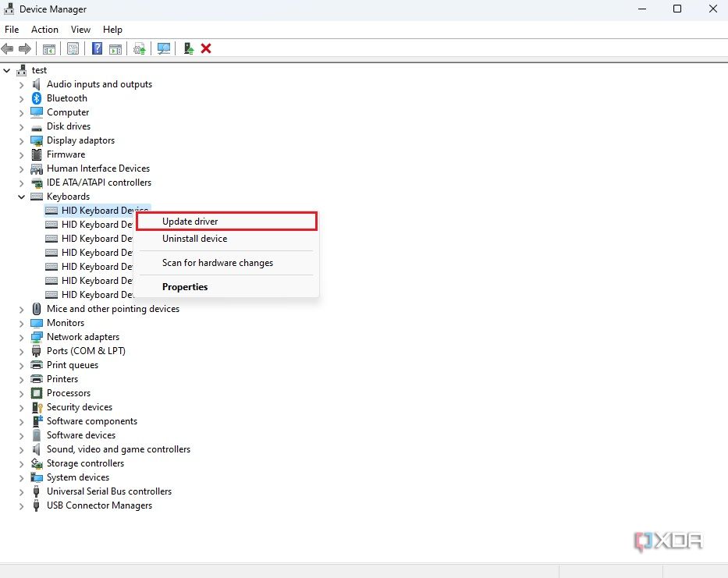
Task: Open the View menu
Action: click(80, 29)
